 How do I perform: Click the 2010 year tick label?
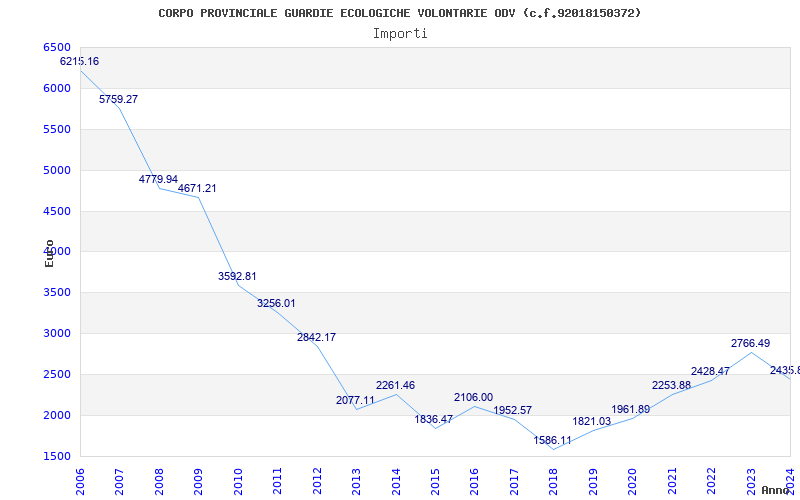tap(237, 482)
